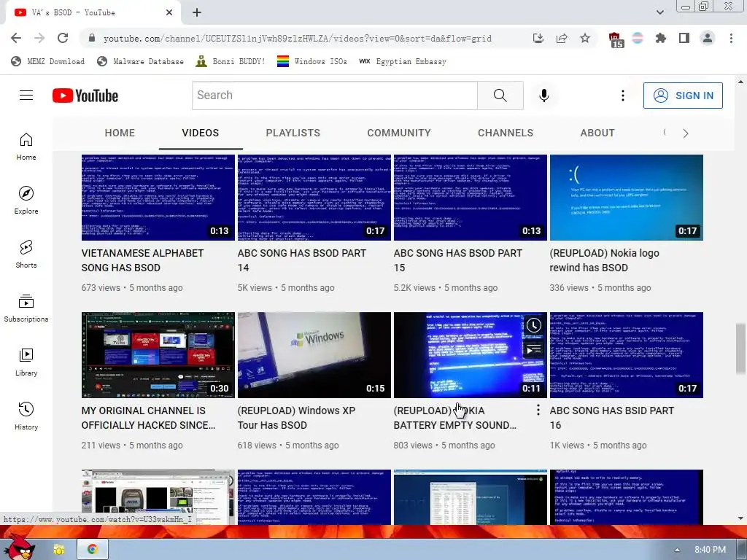747x560 pixels.
Task: Open ABC SONG HAS BSOD PART 15 title
Action: click(x=458, y=260)
